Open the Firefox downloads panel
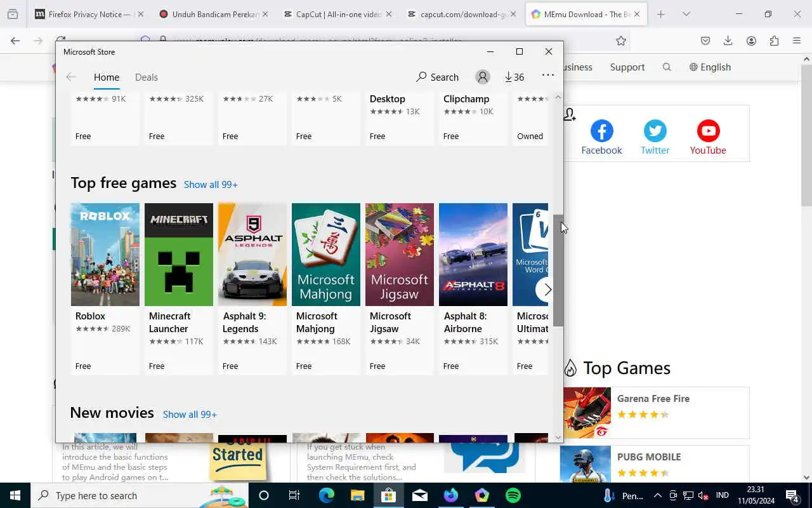 coord(728,41)
